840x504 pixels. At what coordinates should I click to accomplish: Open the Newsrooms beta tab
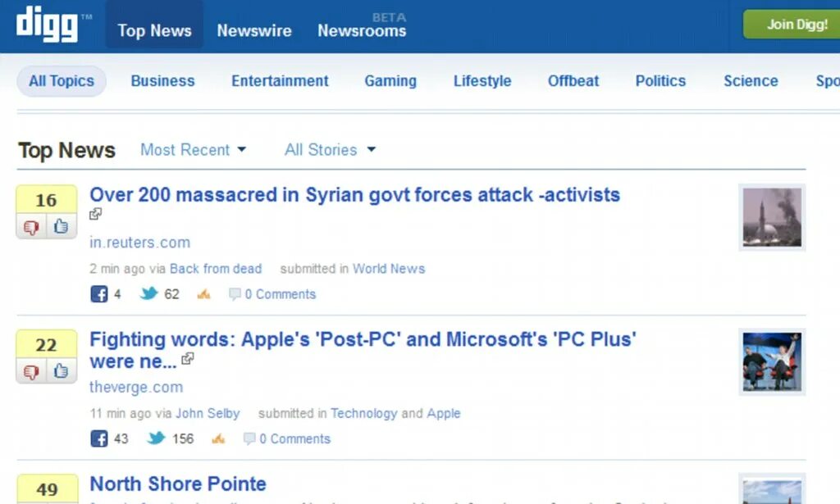[x=362, y=30]
